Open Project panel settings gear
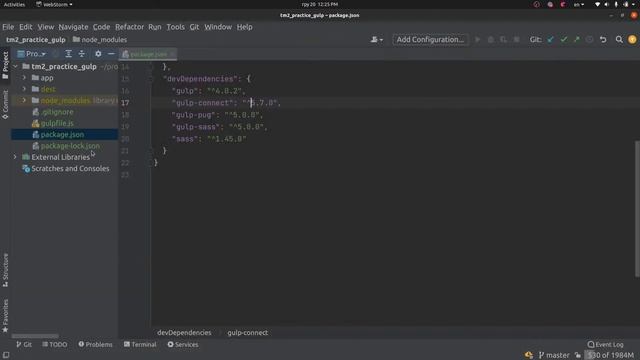 (98, 54)
